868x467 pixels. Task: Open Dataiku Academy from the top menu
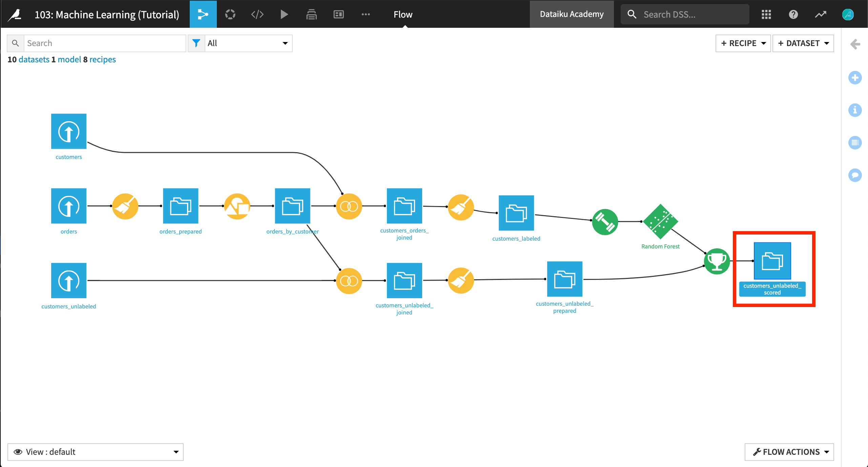click(x=572, y=14)
